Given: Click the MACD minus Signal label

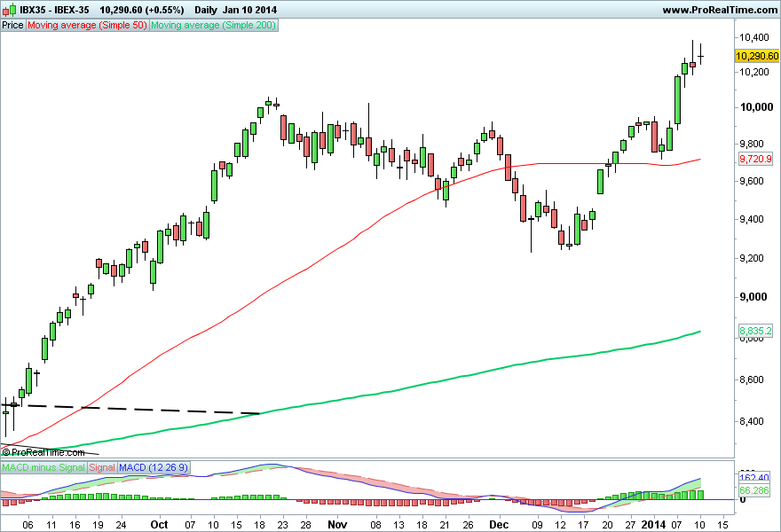Looking at the screenshot, I should pyautogui.click(x=43, y=467).
